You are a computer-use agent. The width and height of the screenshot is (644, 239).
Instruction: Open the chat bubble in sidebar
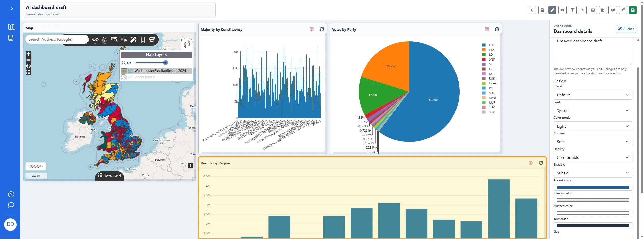[11, 205]
